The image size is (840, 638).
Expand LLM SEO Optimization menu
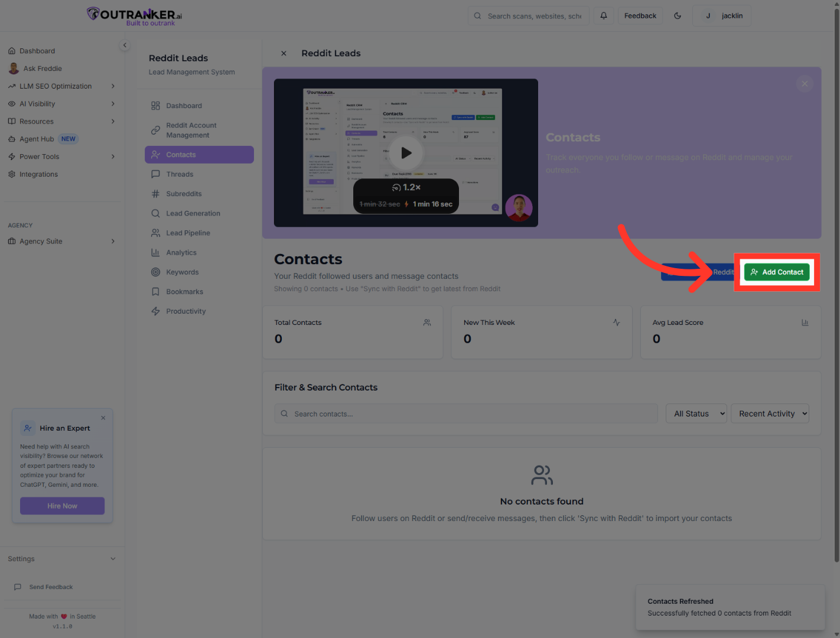(x=62, y=86)
